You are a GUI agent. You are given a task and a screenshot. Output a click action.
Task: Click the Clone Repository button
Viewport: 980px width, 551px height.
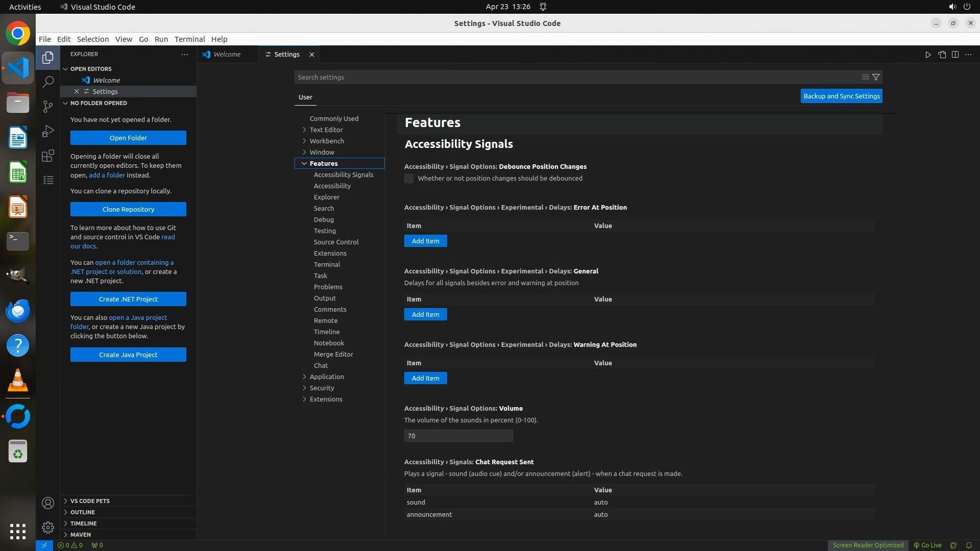pyautogui.click(x=128, y=209)
